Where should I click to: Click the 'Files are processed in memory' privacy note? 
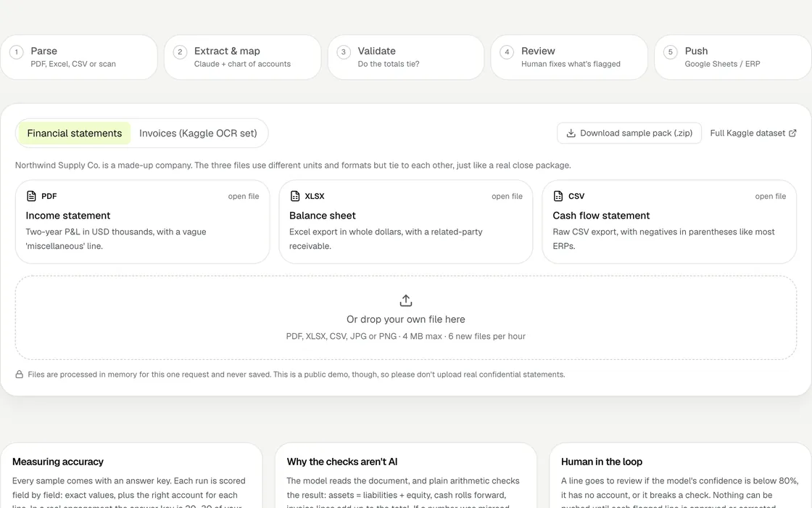tap(297, 374)
